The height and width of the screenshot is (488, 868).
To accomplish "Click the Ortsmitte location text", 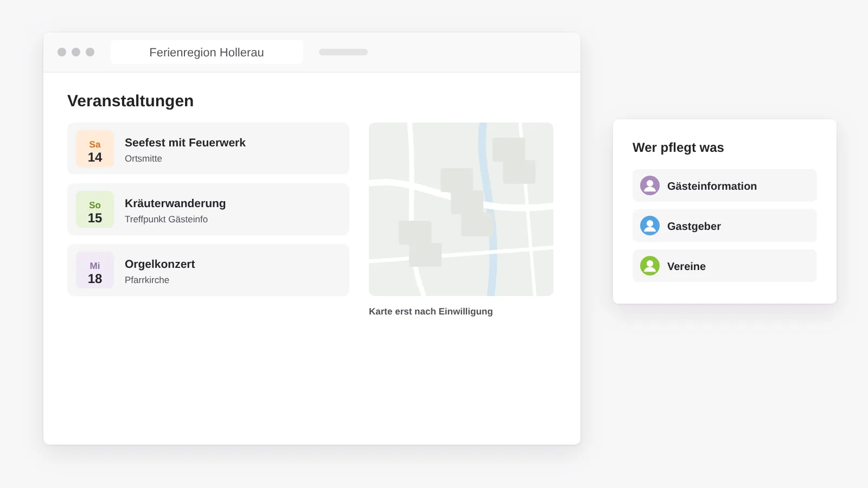I will pyautogui.click(x=143, y=158).
